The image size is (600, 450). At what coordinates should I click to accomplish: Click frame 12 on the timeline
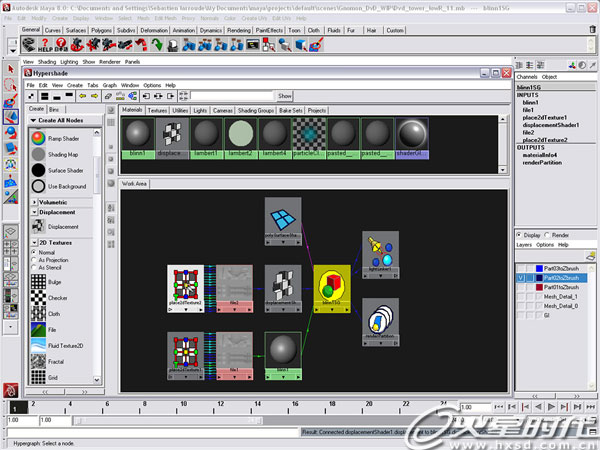[x=220, y=407]
